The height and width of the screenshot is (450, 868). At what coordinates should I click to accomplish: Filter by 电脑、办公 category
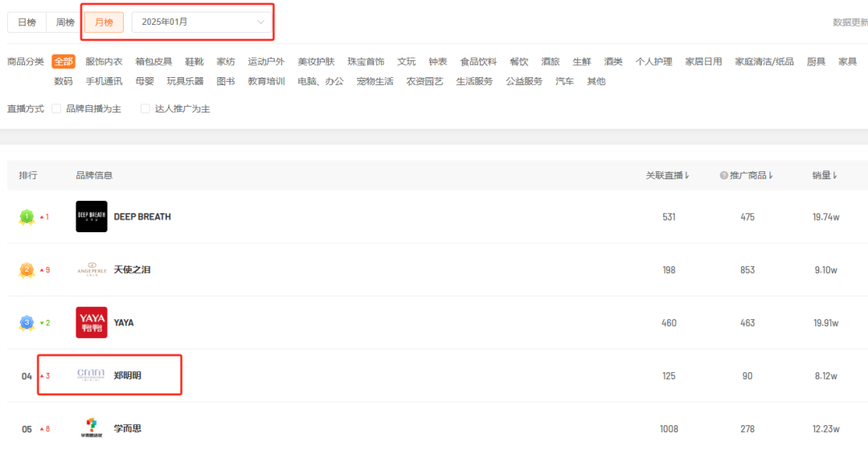tap(321, 81)
